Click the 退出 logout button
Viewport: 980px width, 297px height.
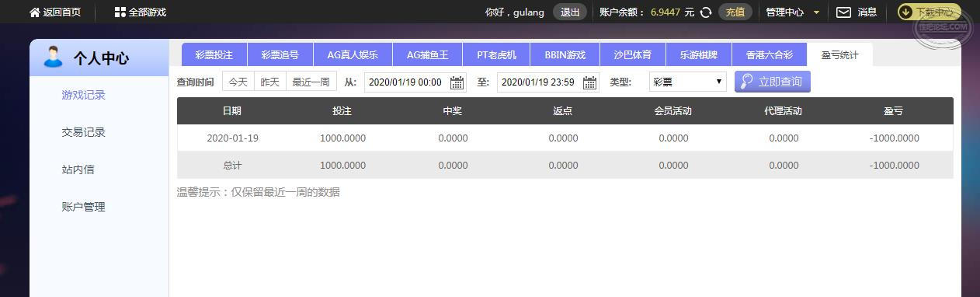click(570, 12)
